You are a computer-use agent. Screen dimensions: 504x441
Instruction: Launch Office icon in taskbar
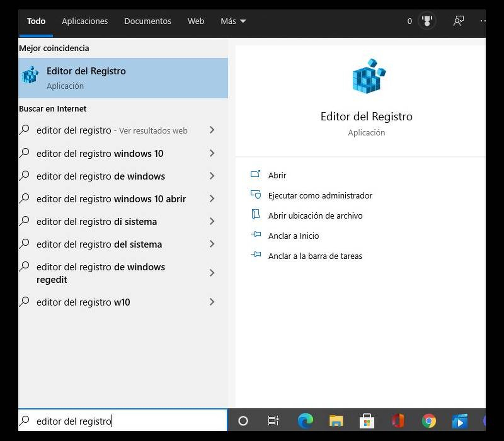pyautogui.click(x=398, y=421)
